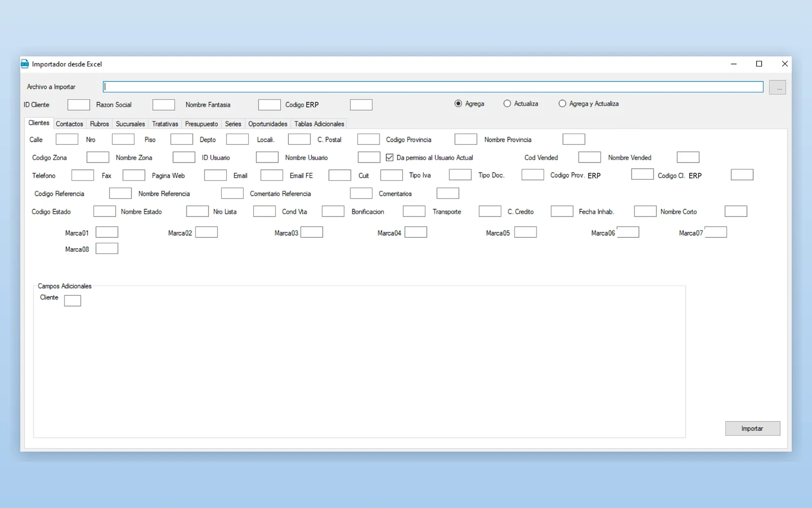Click the Cod Vended input box

tap(590, 157)
